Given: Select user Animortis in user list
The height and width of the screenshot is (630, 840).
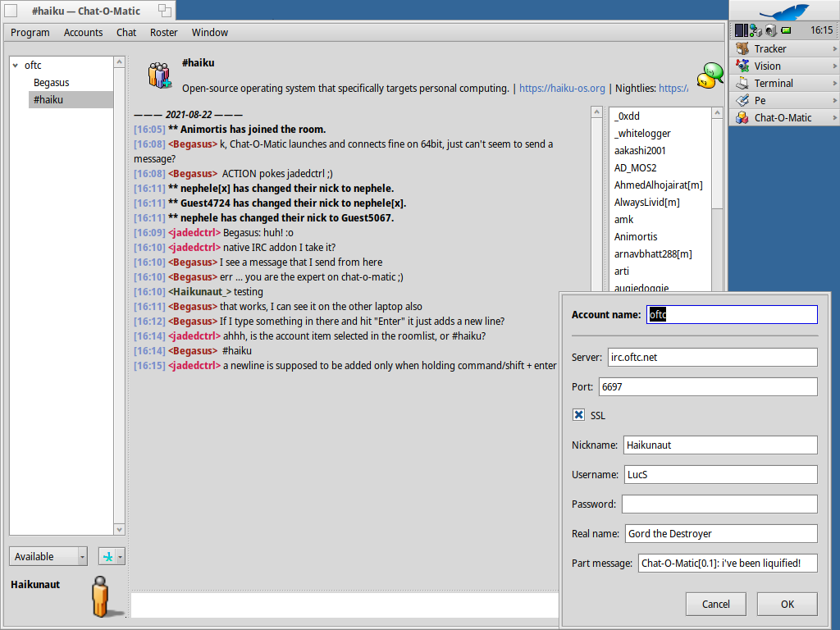Looking at the screenshot, I should click(660, 236).
